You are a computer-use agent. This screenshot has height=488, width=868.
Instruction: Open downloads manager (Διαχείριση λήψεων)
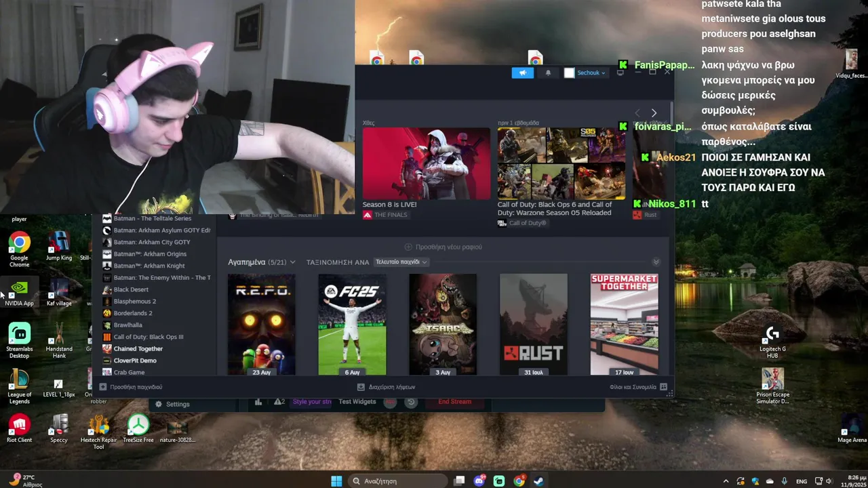tap(386, 387)
